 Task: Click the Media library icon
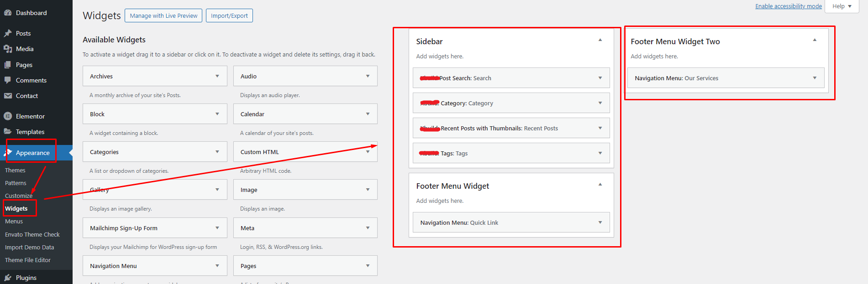click(x=8, y=49)
